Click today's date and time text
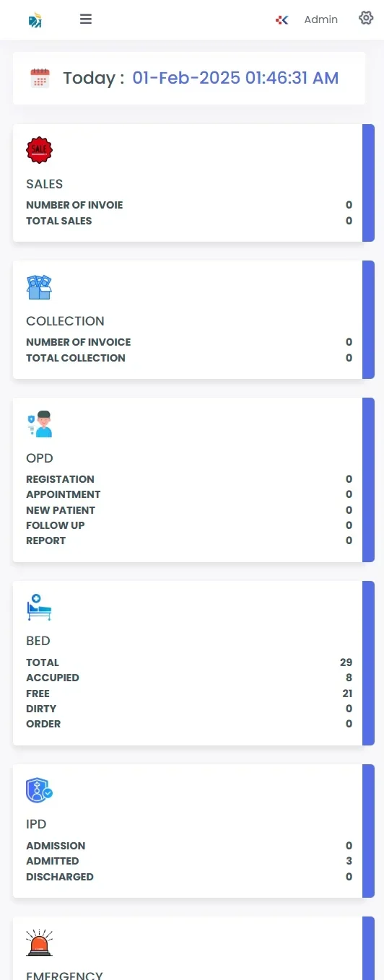 [235, 78]
